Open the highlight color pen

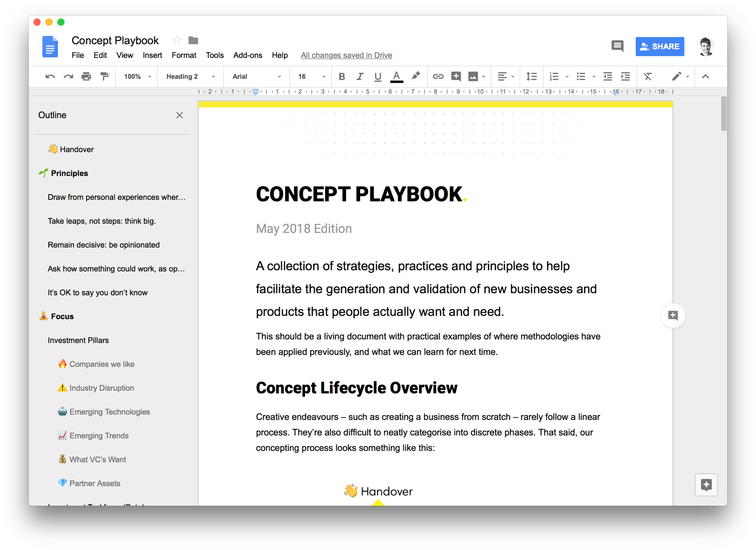point(415,76)
